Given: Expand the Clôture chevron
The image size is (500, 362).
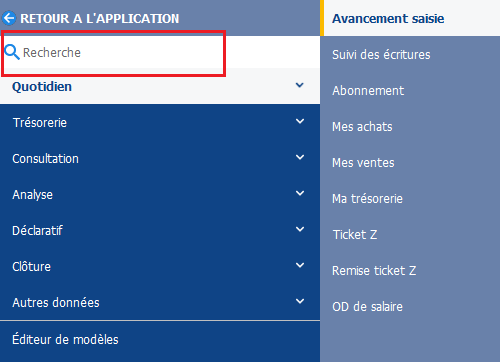Looking at the screenshot, I should pos(300,265).
